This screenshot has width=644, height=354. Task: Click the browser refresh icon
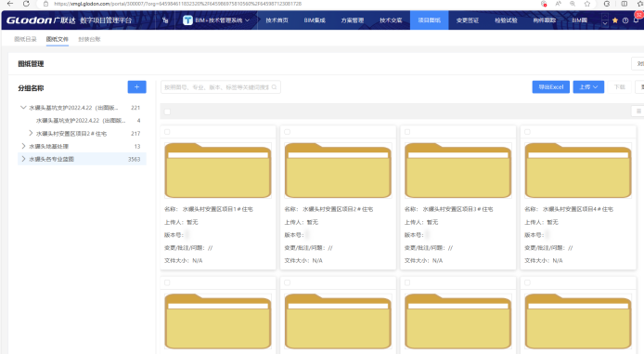pyautogui.click(x=26, y=4)
